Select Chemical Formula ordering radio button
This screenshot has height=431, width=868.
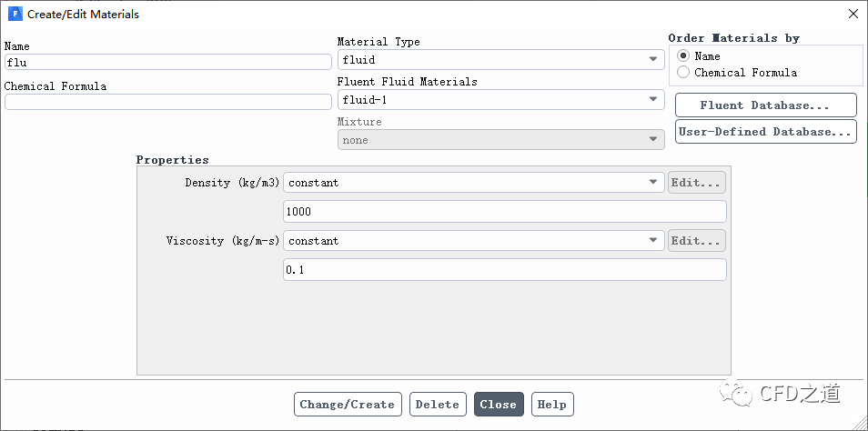click(682, 73)
